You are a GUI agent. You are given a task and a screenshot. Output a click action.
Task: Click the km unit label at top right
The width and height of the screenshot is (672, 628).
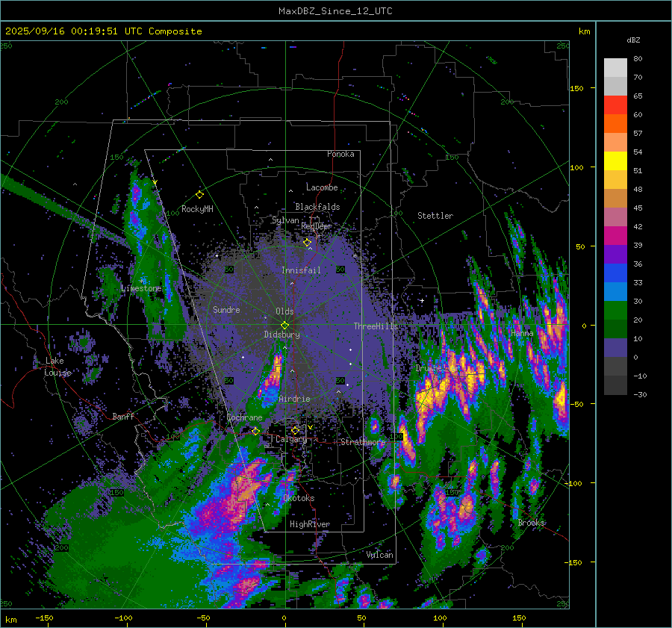tap(584, 31)
